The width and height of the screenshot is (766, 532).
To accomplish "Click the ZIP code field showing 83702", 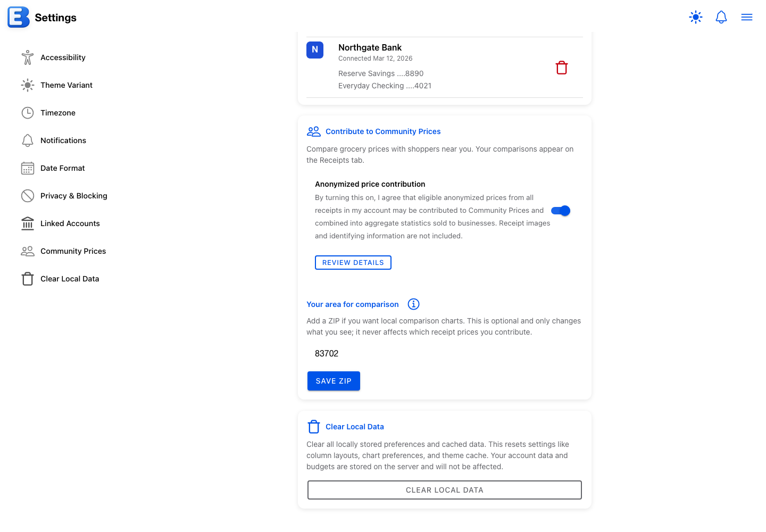I will (x=444, y=353).
